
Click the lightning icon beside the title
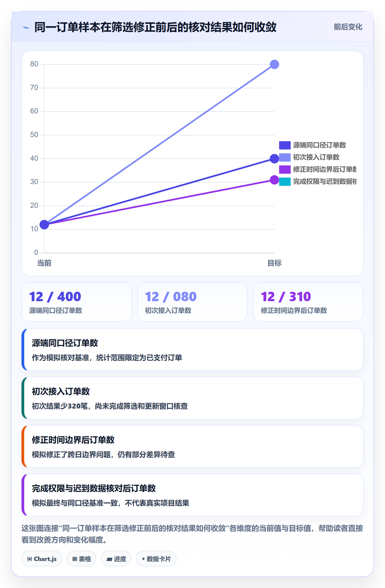click(26, 28)
